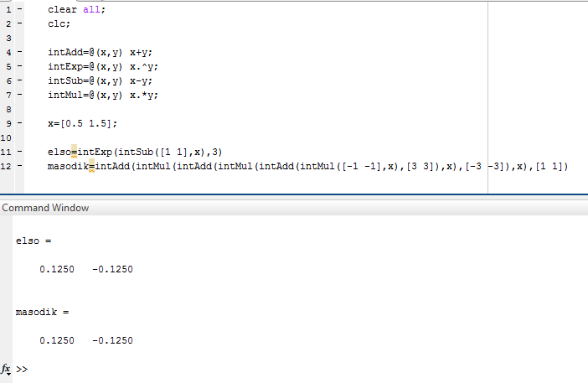The height and width of the screenshot is (383, 588).
Task: Click the -0.1250 value under masodik
Action: [112, 340]
